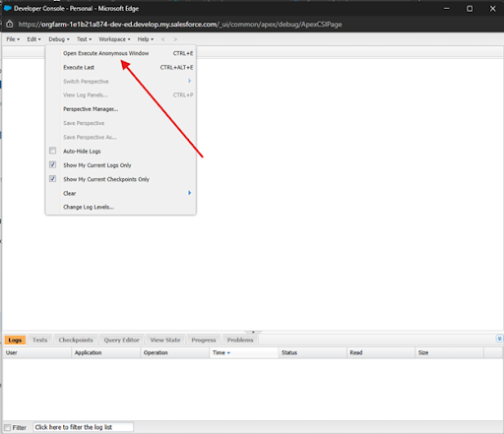Switch to the Progress tab
Viewport: 504px width, 434px height.
coord(204,340)
